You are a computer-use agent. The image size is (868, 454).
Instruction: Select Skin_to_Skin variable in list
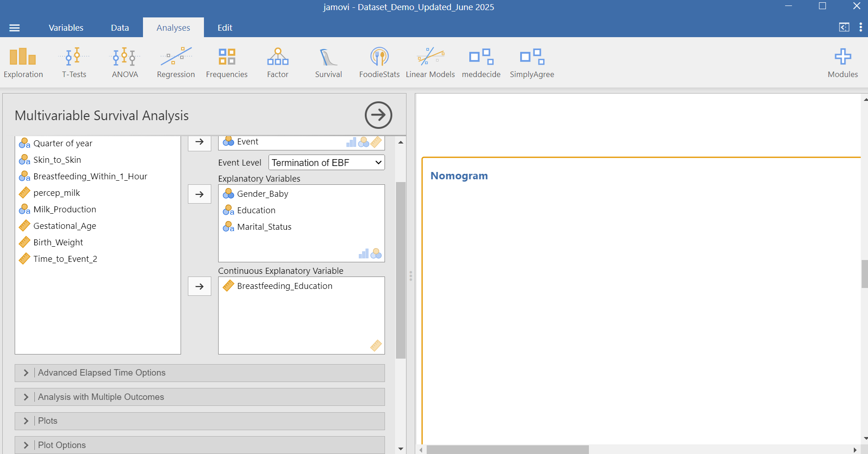coord(98,160)
